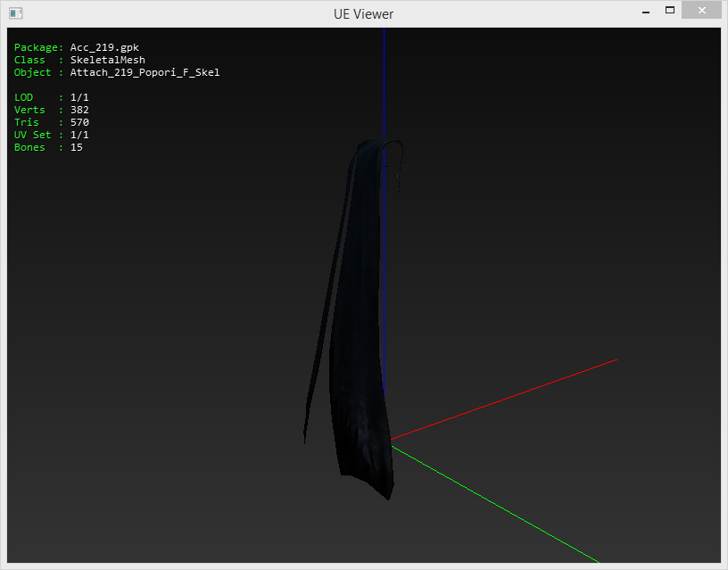Click the Bones count 15
This screenshot has height=570, width=728.
(x=76, y=147)
